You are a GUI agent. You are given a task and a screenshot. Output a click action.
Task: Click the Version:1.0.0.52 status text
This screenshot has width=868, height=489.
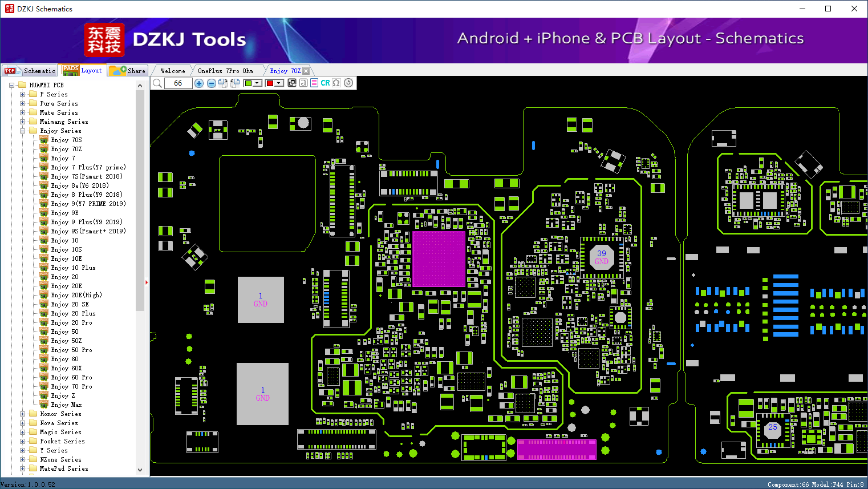[29, 484]
